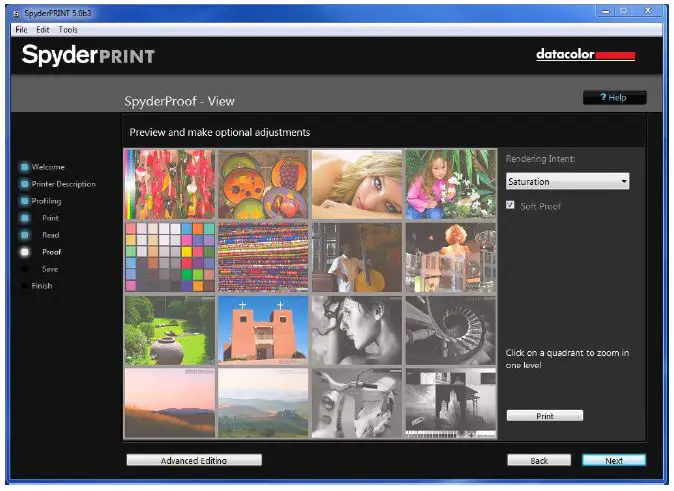Screen dimensions: 674x491
Task: Zoom into the green rolling landscape image
Action: click(x=263, y=403)
